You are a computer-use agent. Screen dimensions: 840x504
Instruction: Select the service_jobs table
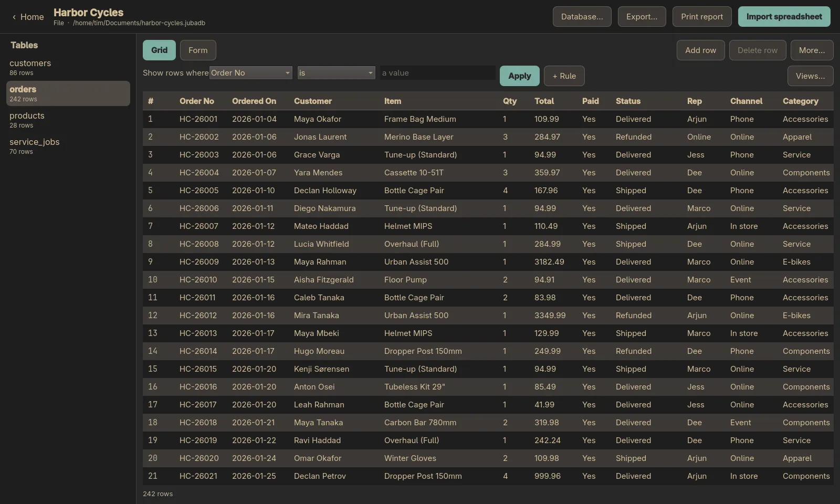click(68, 146)
